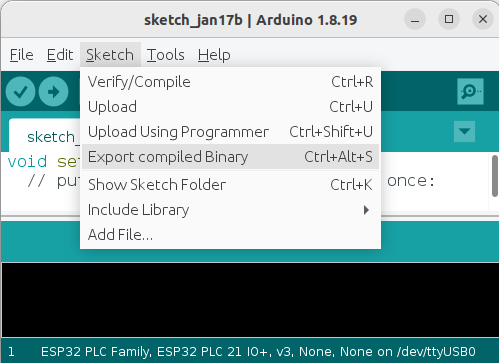Image resolution: width=499 pixels, height=363 pixels.
Task: Open the Serial Monitor magnifier icon
Action: [470, 91]
